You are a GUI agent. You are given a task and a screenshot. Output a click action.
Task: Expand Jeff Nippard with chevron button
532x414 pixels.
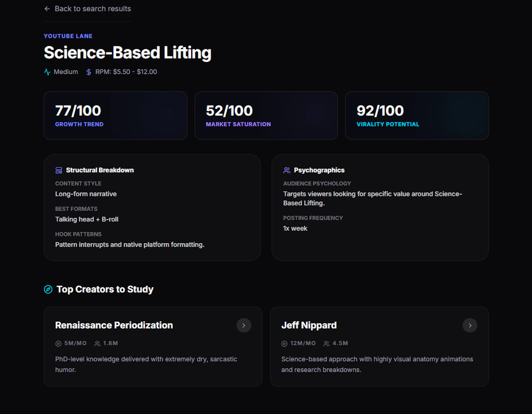pyautogui.click(x=470, y=325)
